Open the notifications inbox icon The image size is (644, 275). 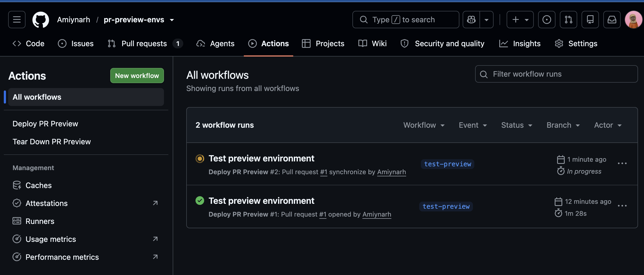tap(612, 20)
